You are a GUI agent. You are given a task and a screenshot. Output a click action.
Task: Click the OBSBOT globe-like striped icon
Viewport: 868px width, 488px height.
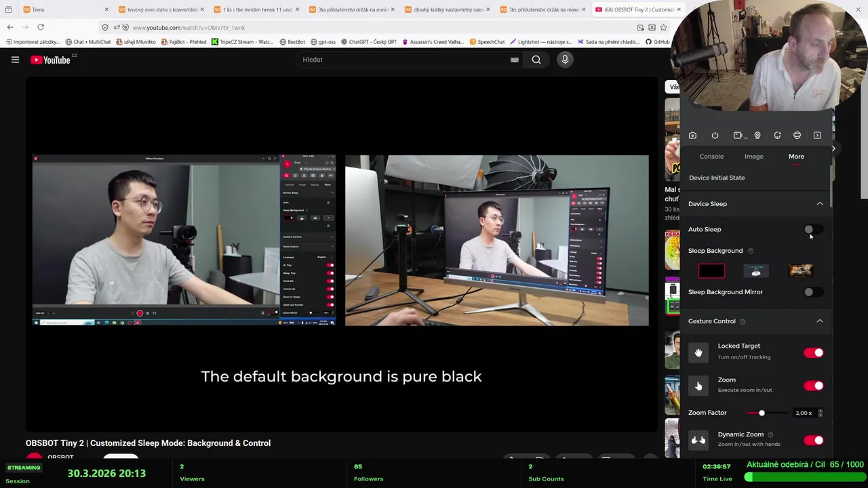click(x=797, y=136)
